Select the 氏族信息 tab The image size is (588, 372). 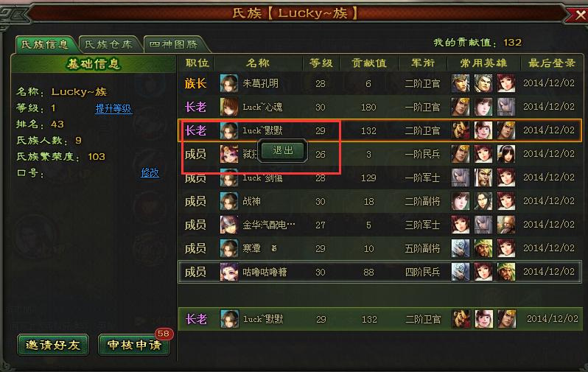[45, 45]
